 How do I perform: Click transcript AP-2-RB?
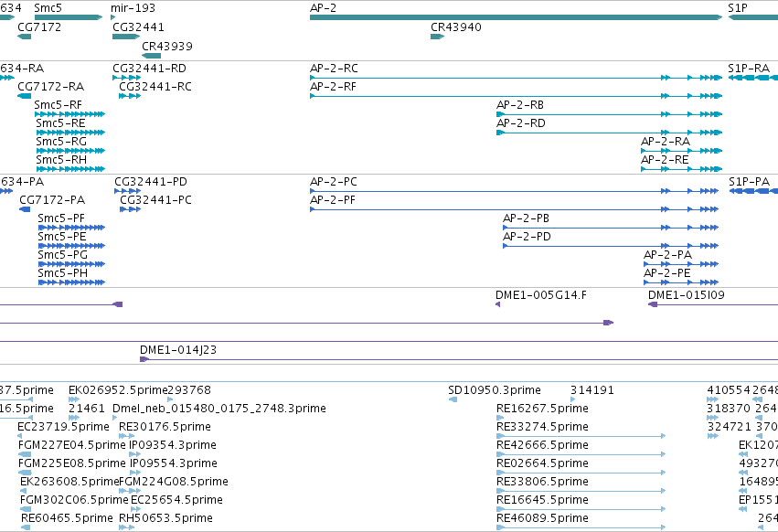coord(609,114)
